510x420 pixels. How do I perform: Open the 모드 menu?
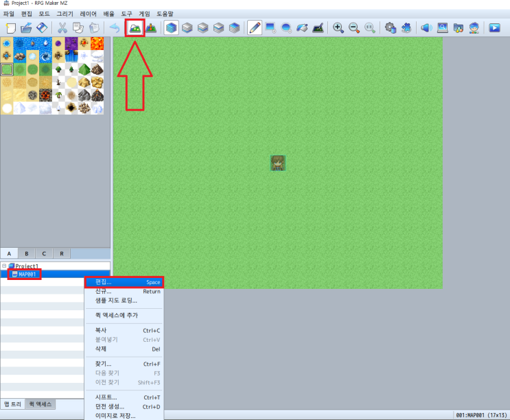(x=44, y=14)
